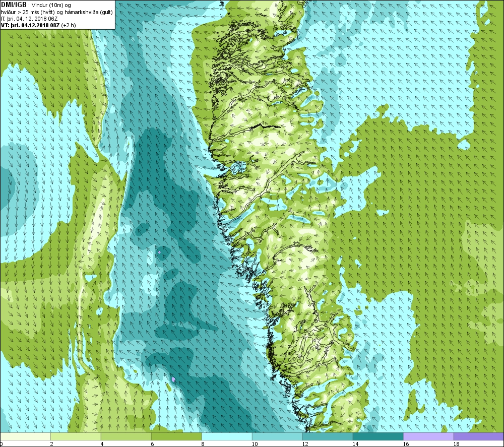Click the 4–6 m/s legend swatch

(x=126, y=436)
